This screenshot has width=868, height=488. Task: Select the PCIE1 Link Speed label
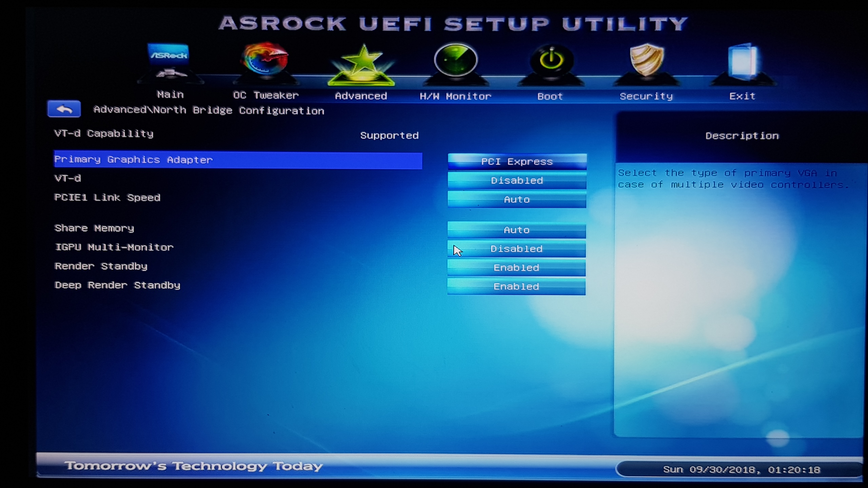pyautogui.click(x=107, y=197)
